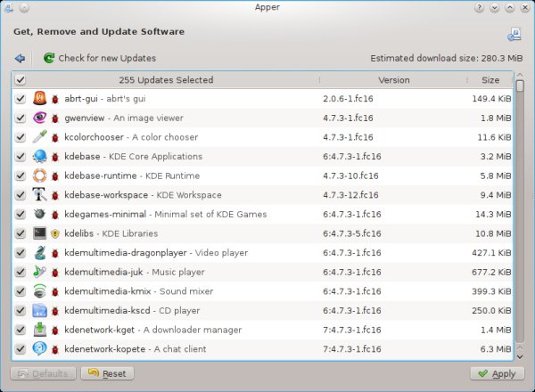
Task: Select the kdemultimedia-dragonplayer row text
Action: (156, 253)
